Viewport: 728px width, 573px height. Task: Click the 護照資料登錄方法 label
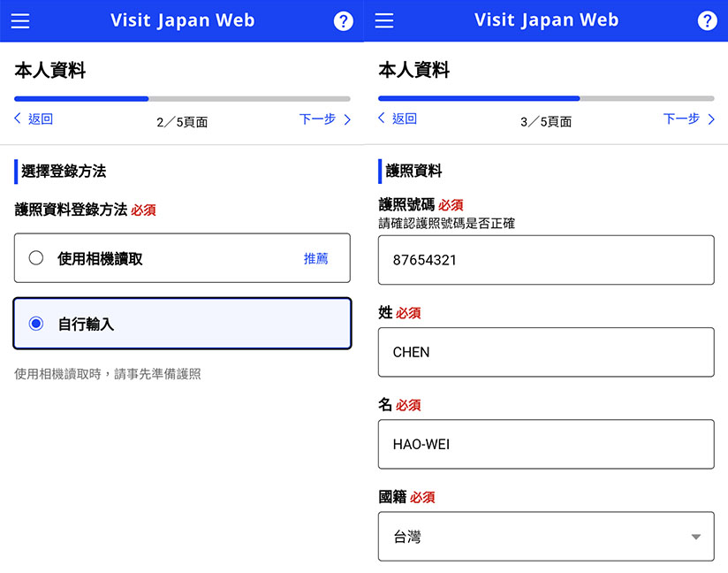[71, 210]
